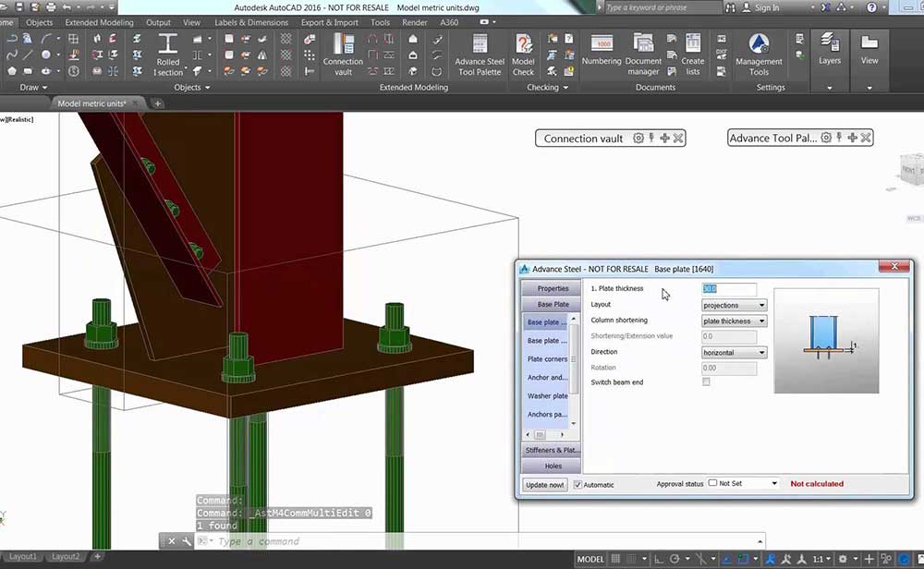This screenshot has width=924, height=569.
Task: Open the Labels & Dimensions ribbon tab
Action: tap(251, 22)
